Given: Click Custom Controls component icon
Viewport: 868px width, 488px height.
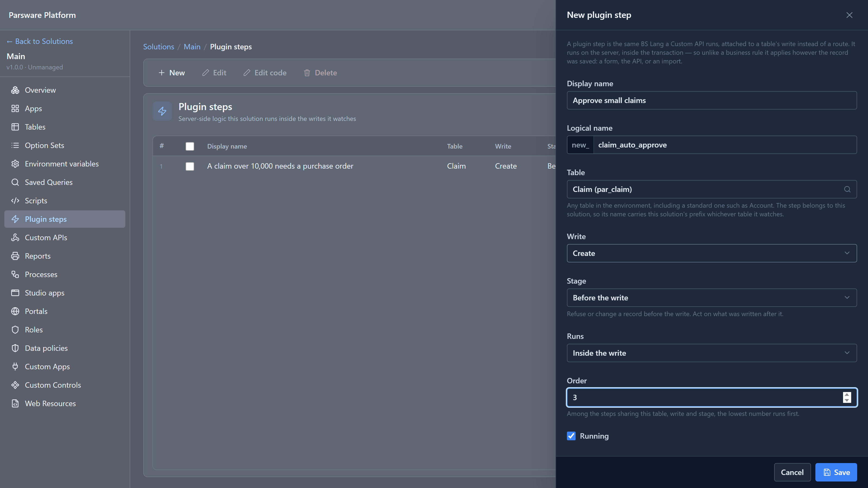Looking at the screenshot, I should coord(15,385).
